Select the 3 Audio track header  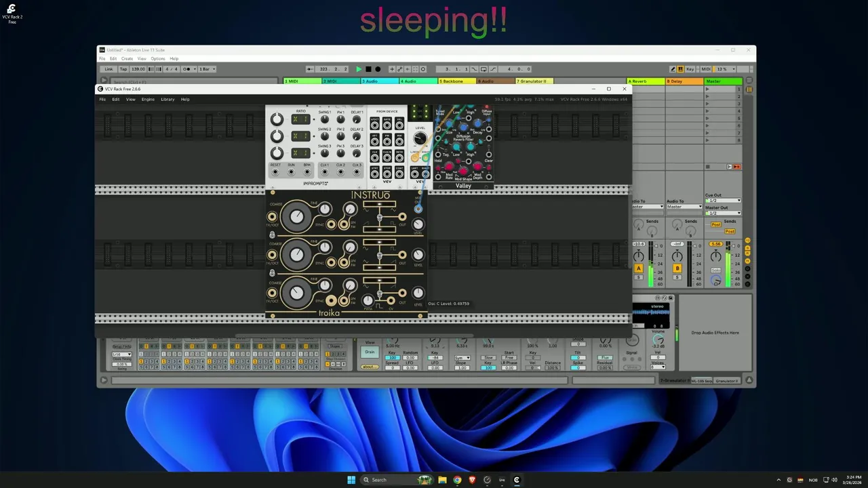tap(379, 81)
